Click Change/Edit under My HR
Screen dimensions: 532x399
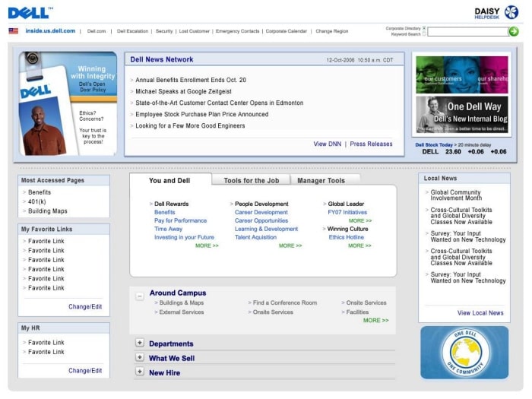[x=85, y=371]
